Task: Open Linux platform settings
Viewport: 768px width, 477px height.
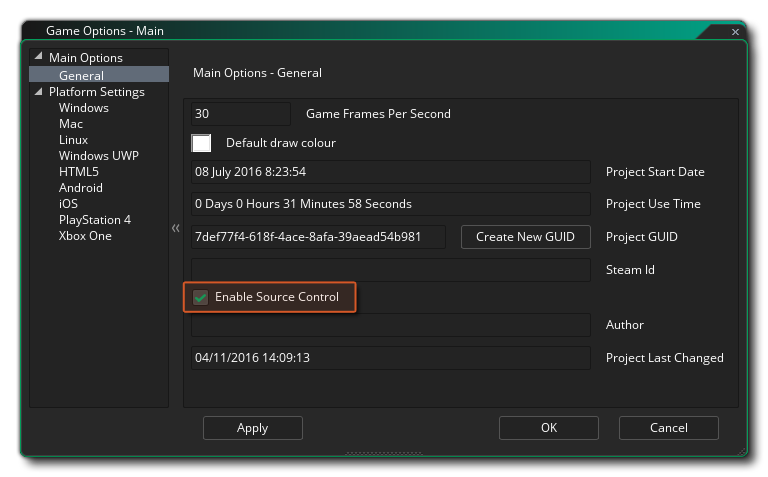Action: point(73,140)
